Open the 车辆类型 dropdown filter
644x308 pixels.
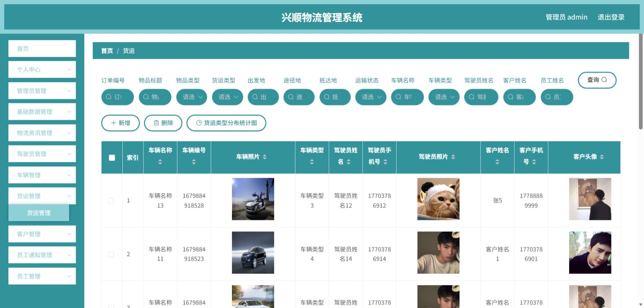point(444,97)
